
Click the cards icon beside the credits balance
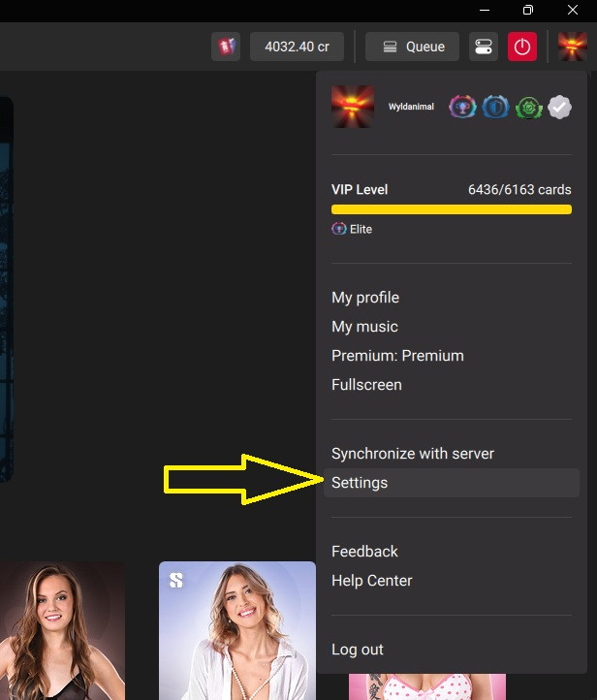(x=226, y=47)
